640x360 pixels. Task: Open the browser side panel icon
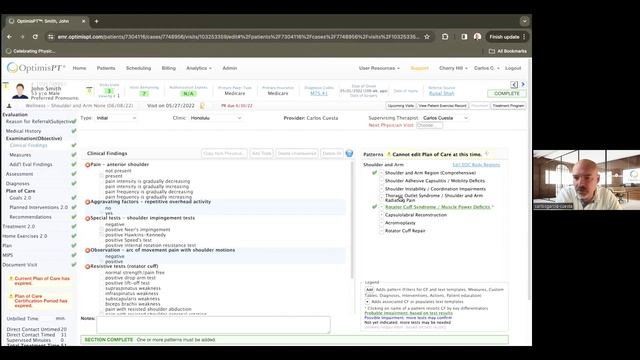pos(464,37)
